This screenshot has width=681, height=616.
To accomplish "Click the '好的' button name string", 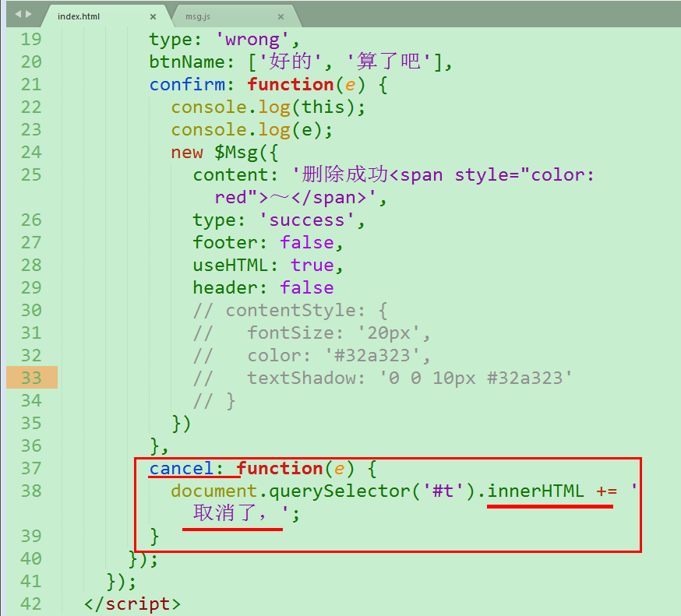I will (290, 62).
